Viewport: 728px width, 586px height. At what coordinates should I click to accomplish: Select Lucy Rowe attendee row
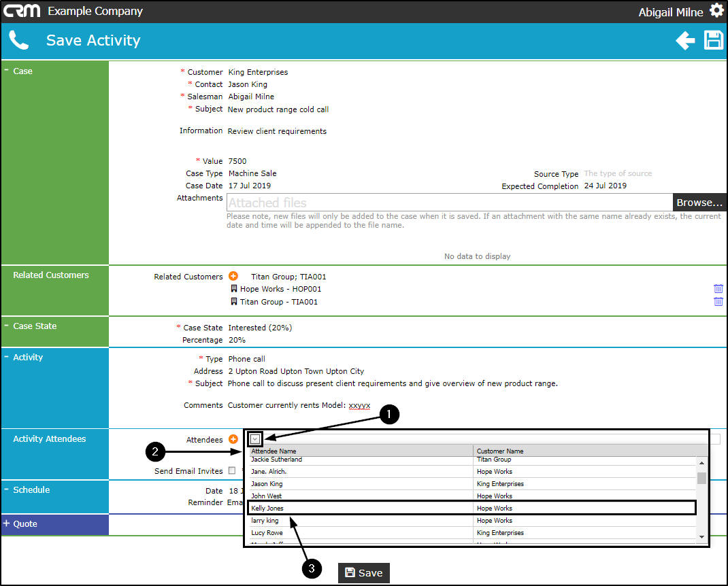(x=472, y=533)
